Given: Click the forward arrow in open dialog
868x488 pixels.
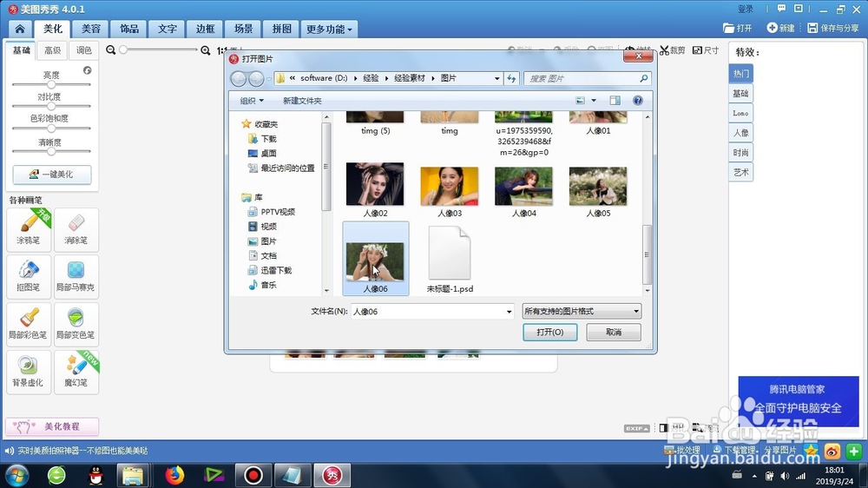Looking at the screenshot, I should click(256, 79).
